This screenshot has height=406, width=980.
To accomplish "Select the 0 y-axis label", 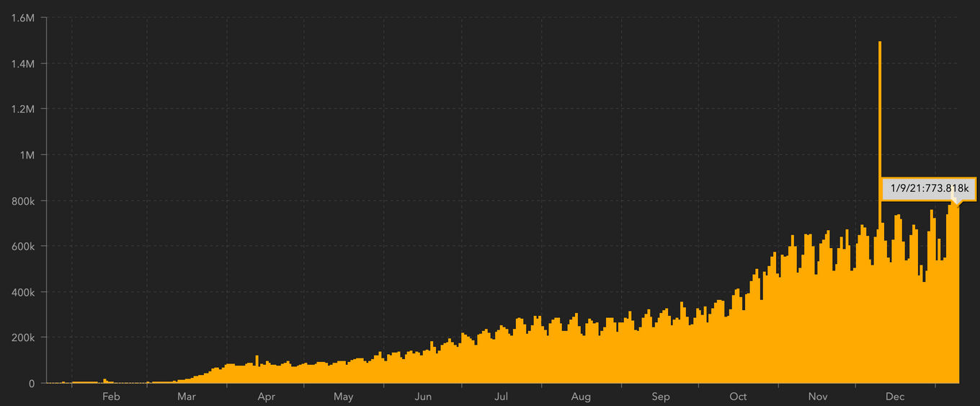I will 32,384.
